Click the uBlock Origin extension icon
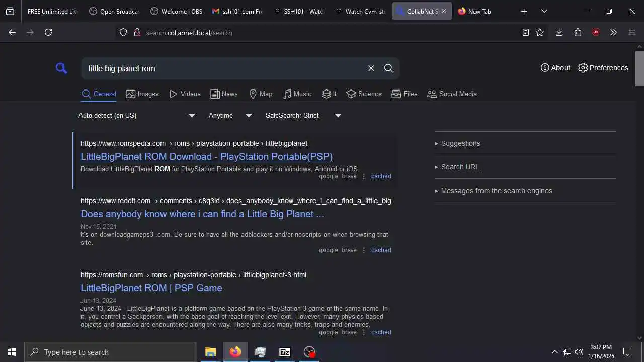Image resolution: width=644 pixels, height=362 pixels. (596, 32)
